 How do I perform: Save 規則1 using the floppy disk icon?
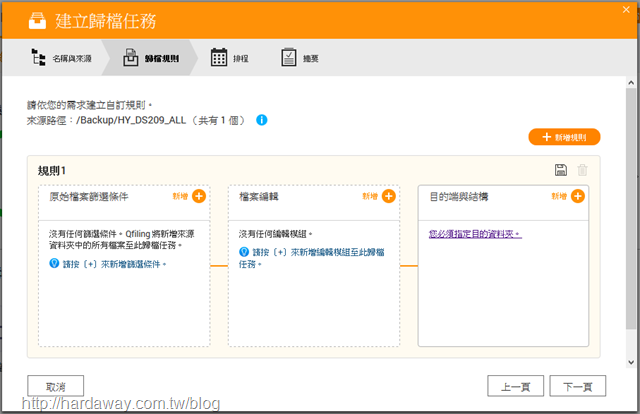pyautogui.click(x=561, y=170)
